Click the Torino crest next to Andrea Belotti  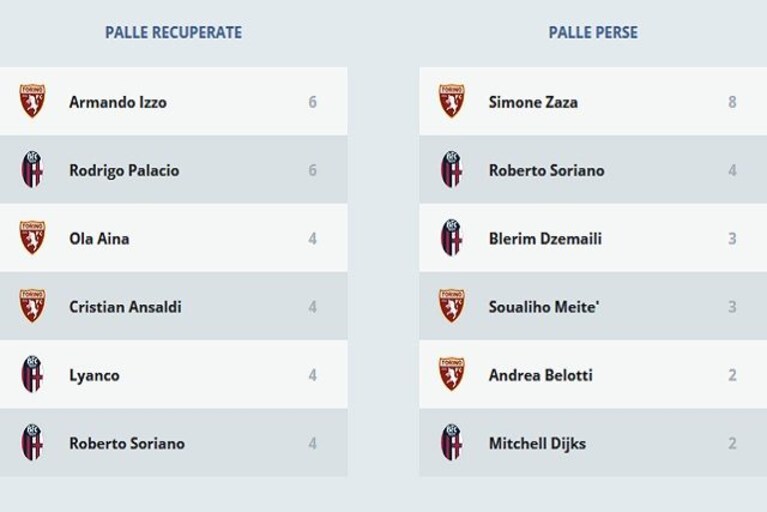click(451, 375)
